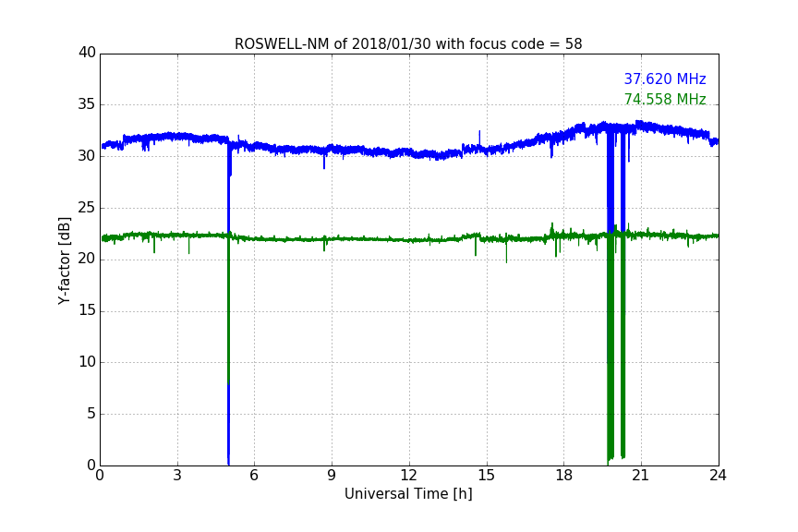798x532 pixels.
Task: Click x-axis tick label "15" on the time axis
Action: click(x=486, y=476)
